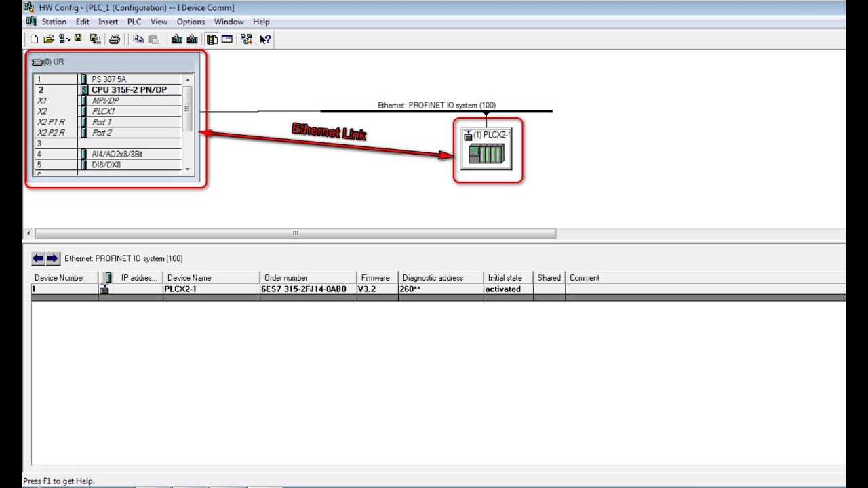Image resolution: width=868 pixels, height=488 pixels.
Task: Click Upload to PG icon
Action: [192, 39]
